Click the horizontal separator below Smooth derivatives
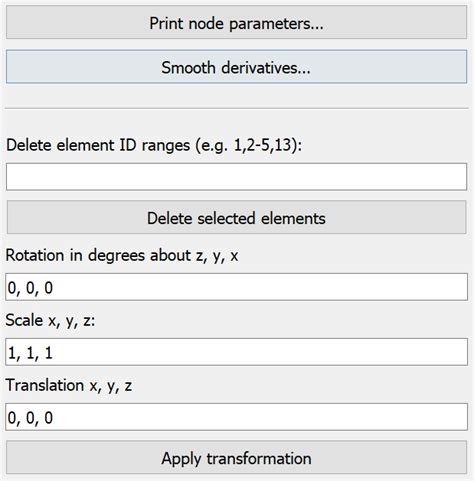 pos(236,108)
